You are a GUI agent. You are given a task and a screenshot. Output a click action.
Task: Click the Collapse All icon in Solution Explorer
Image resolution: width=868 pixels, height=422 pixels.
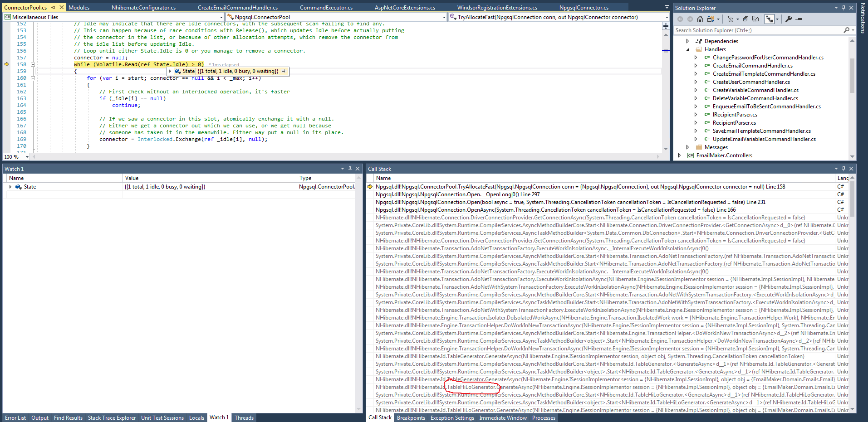click(x=745, y=19)
